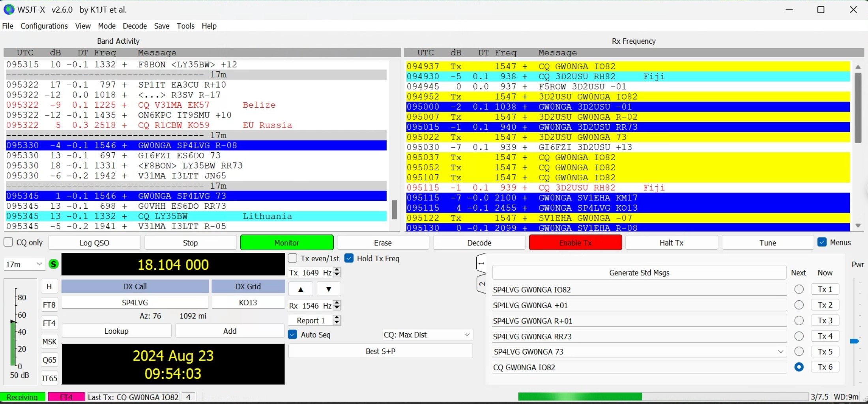Open the File menu
868x404 pixels.
[7, 26]
